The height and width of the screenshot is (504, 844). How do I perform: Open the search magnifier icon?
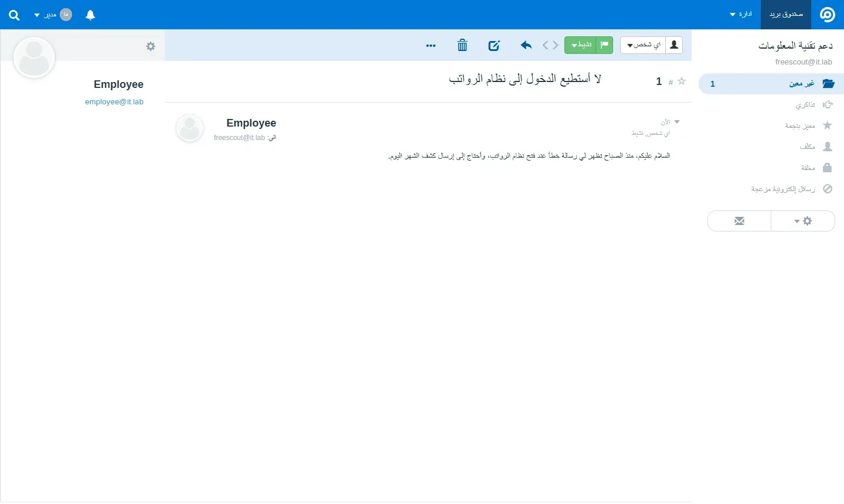pos(15,15)
